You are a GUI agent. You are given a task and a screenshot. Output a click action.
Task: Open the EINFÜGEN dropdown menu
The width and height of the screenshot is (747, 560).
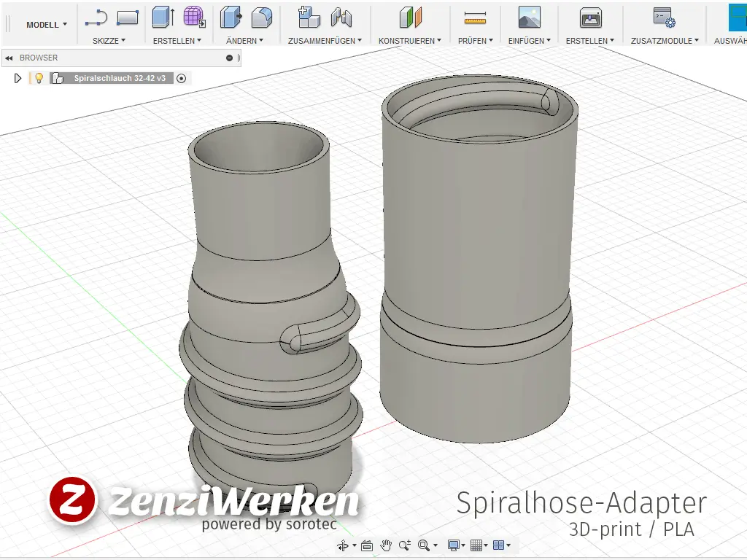click(x=530, y=41)
